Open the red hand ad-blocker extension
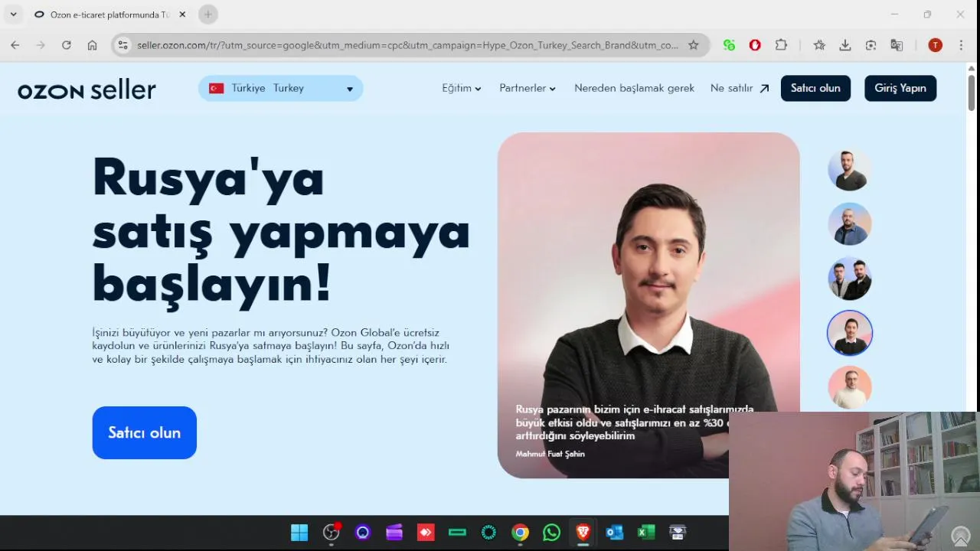The height and width of the screenshot is (551, 980). (755, 45)
